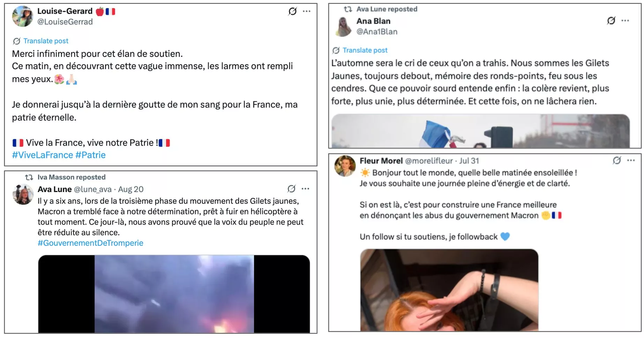Open the #ViveLaFrance hashtag
Screen dimensions: 644x338
click(43, 155)
